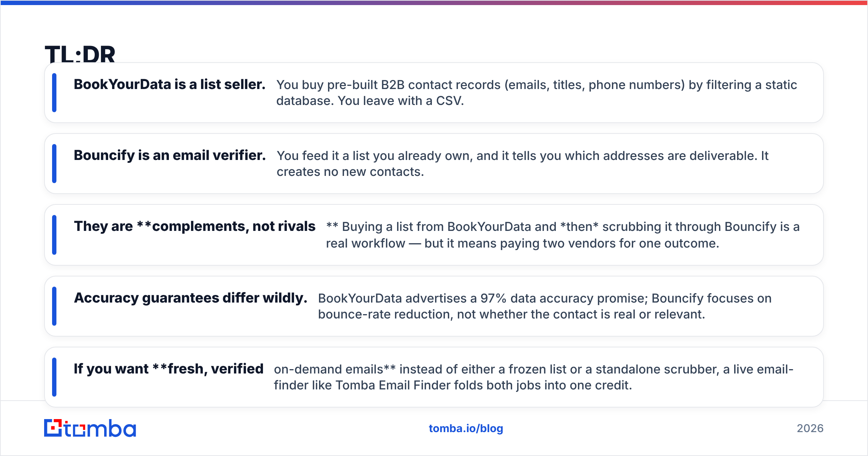Click the 'Bouncify is an email verifier.' heading
Viewport: 868px width, 456px height.
(170, 155)
